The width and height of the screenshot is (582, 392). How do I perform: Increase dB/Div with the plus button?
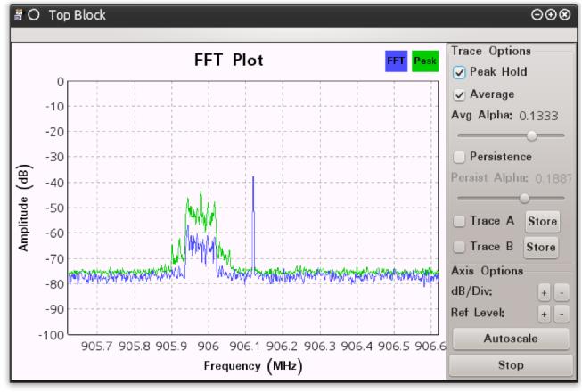click(x=545, y=293)
